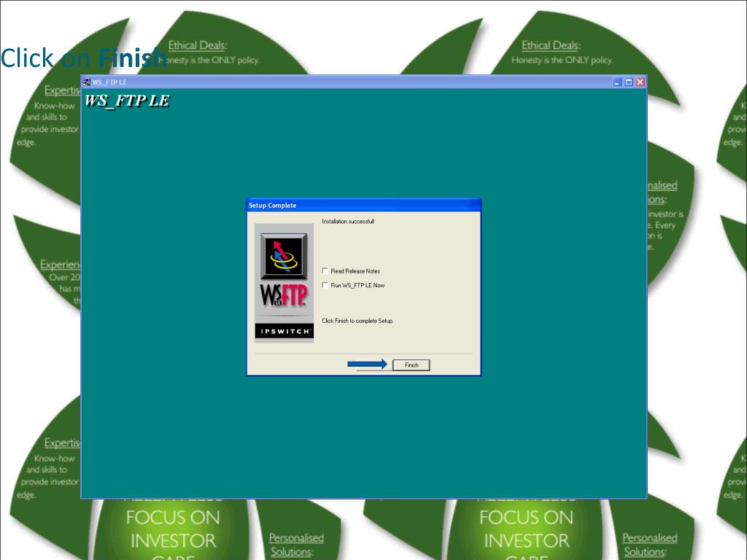Click the WSFTP red and black wordmark
Viewport: 747px width, 560px height.
[284, 295]
